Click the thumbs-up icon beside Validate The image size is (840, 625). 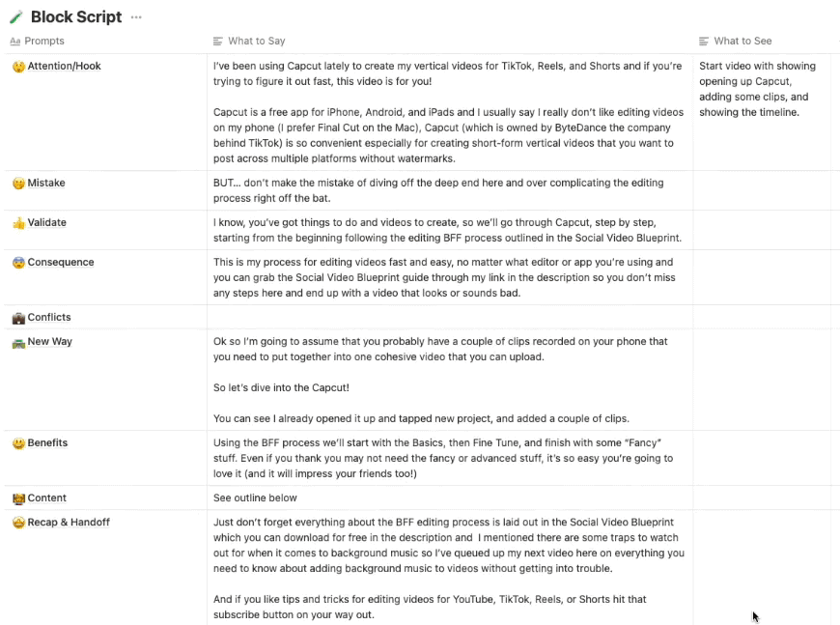pos(18,223)
